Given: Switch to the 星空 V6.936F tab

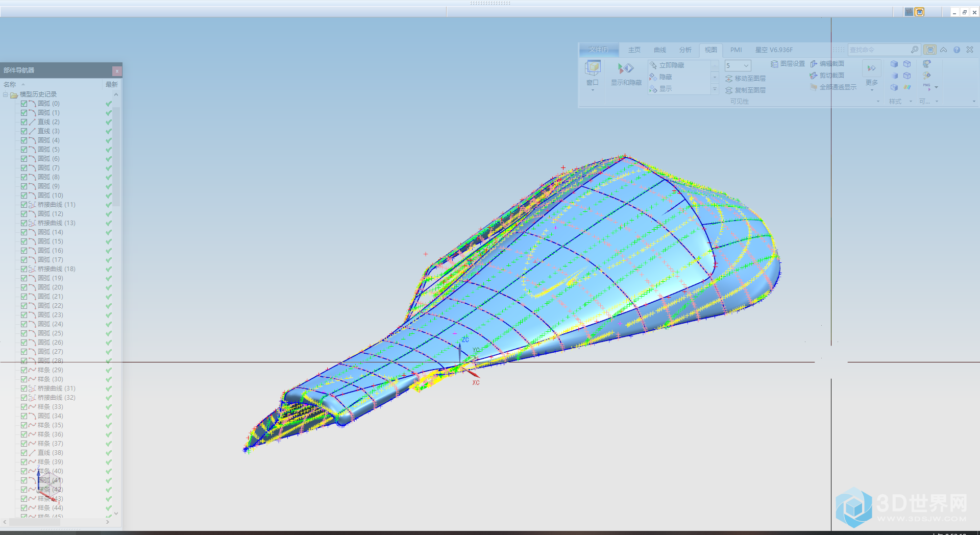Looking at the screenshot, I should [x=774, y=50].
